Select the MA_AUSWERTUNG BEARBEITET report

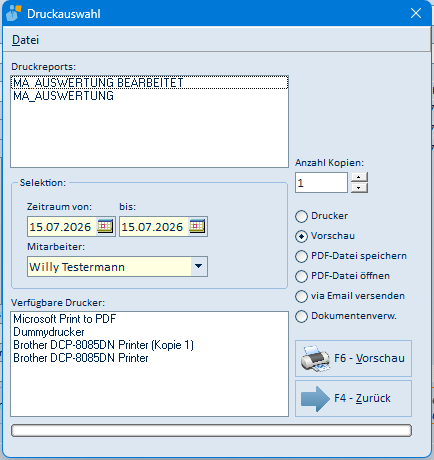coord(149,83)
